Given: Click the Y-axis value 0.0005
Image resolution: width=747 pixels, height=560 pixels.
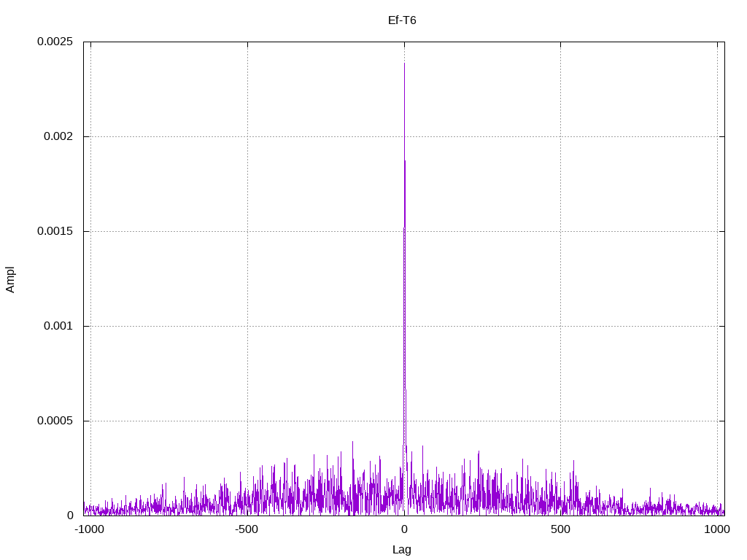Looking at the screenshot, I should [55, 421].
